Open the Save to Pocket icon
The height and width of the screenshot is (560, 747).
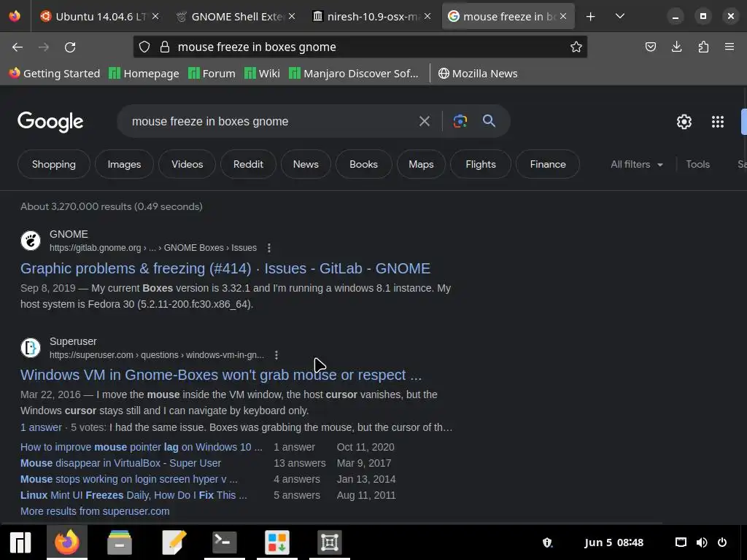click(x=650, y=47)
